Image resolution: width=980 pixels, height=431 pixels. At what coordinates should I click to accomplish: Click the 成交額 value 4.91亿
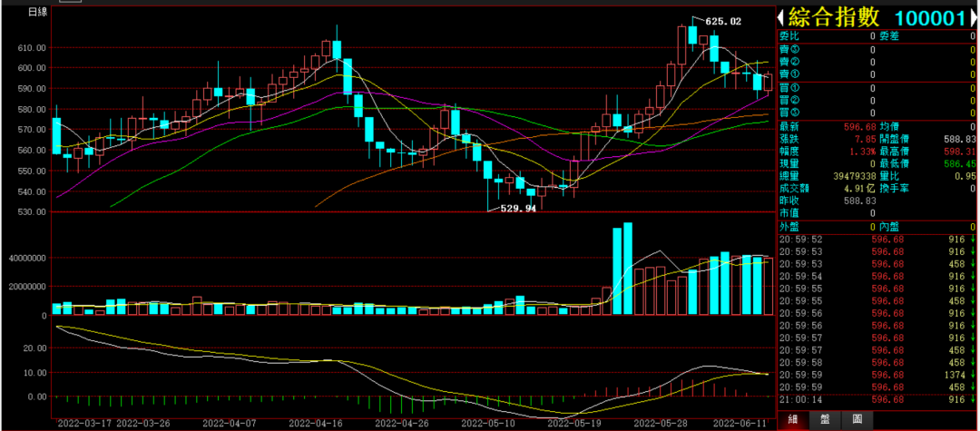[x=859, y=189]
